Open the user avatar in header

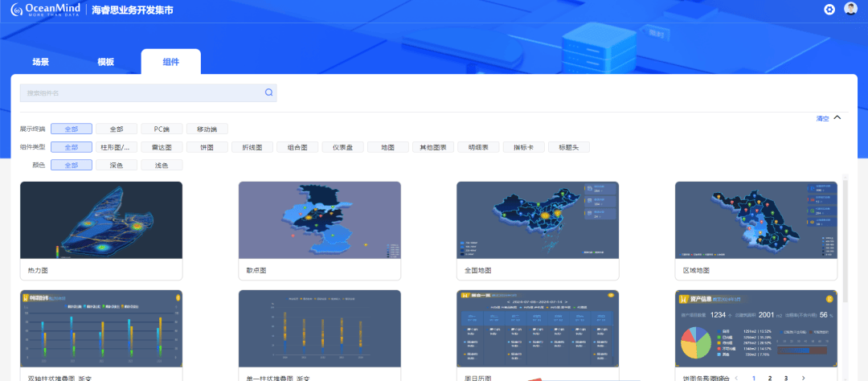click(x=850, y=9)
